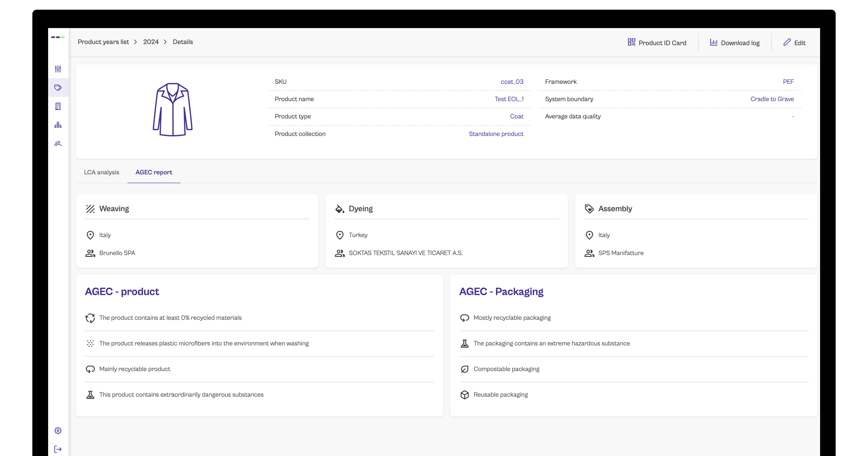Click supplier people icon beside SPS Manifatture
This screenshot has width=868, height=456.
coord(589,253)
